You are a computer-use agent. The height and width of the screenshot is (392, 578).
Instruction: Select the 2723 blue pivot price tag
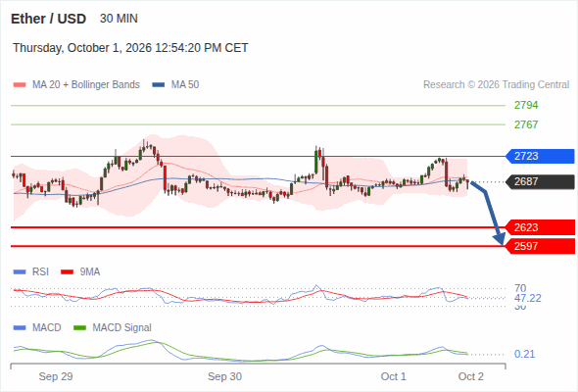(540, 156)
